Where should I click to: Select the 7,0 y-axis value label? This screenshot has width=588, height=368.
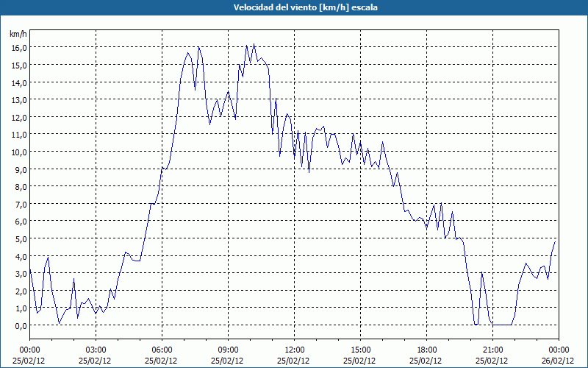tap(22, 205)
